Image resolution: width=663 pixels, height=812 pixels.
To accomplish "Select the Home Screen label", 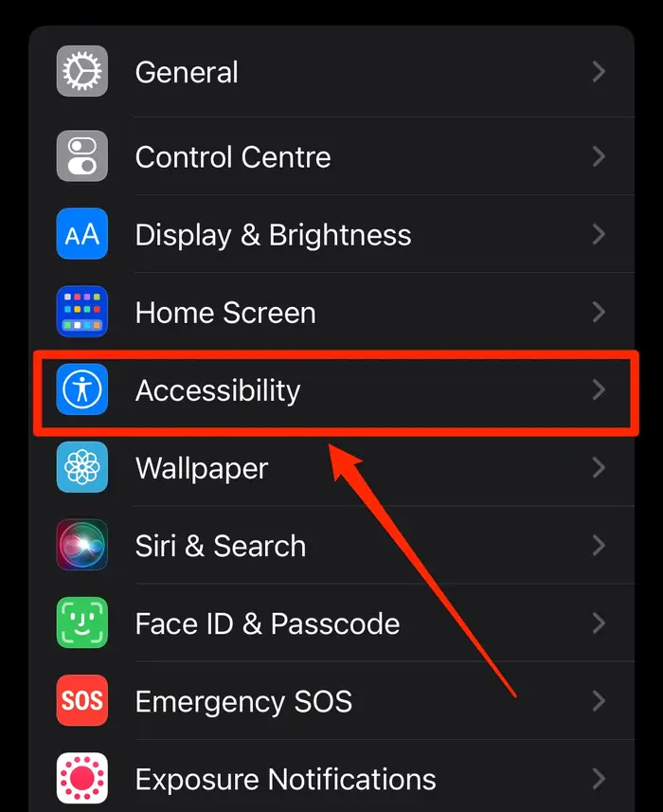I will [225, 313].
